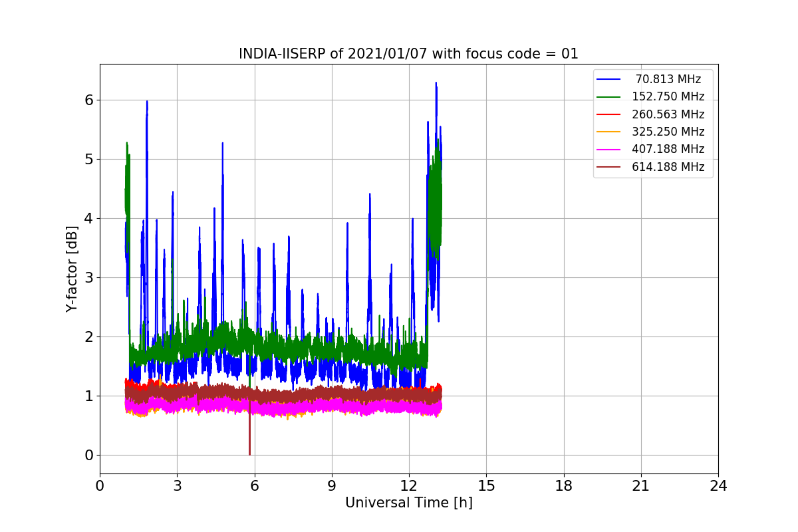Click the x-axis tick label 15
Viewport: 798px width, 532px height.
486,486
